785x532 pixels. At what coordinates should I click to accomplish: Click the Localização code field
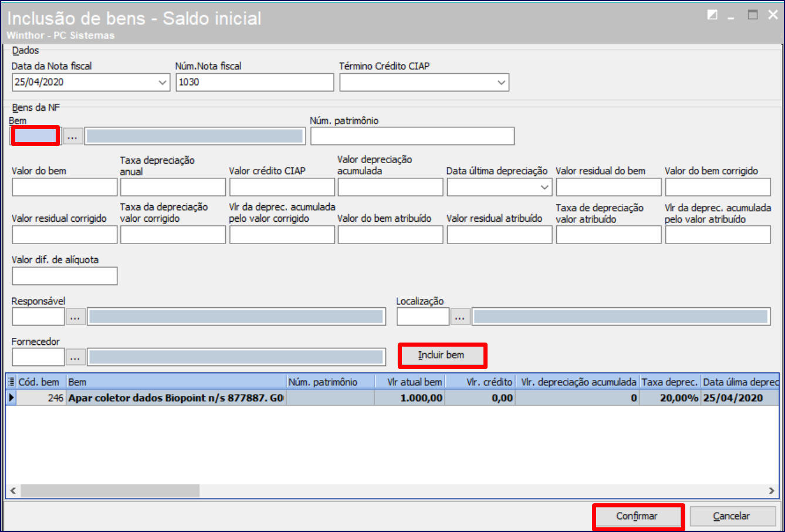click(x=423, y=317)
